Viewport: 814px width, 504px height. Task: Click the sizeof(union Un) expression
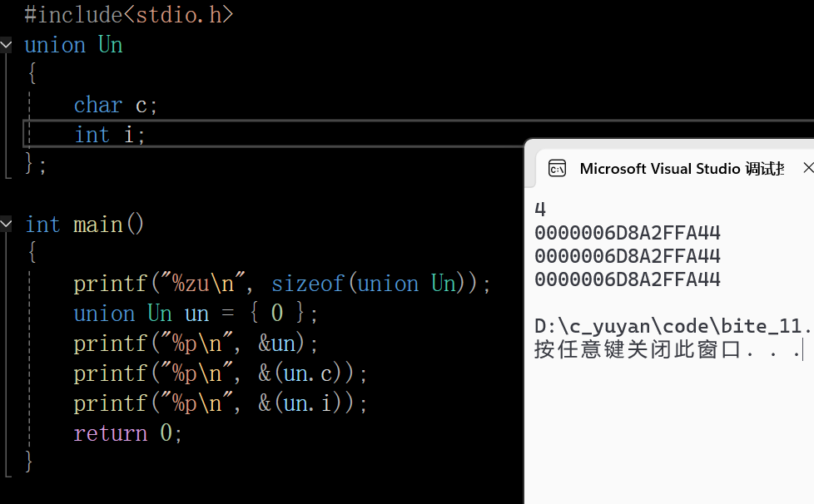374,284
